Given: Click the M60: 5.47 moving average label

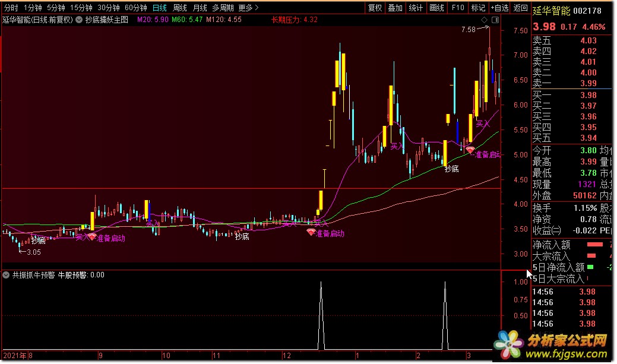Looking at the screenshot, I should pos(187,20).
